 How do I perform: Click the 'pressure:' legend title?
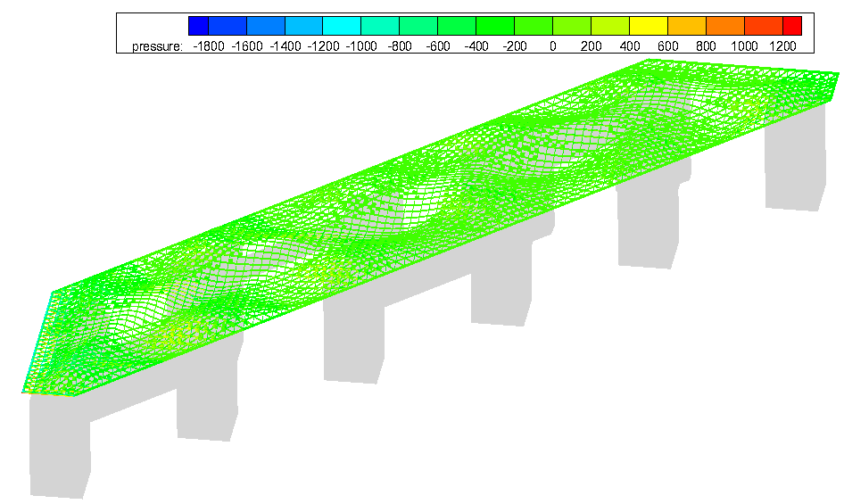click(x=157, y=46)
